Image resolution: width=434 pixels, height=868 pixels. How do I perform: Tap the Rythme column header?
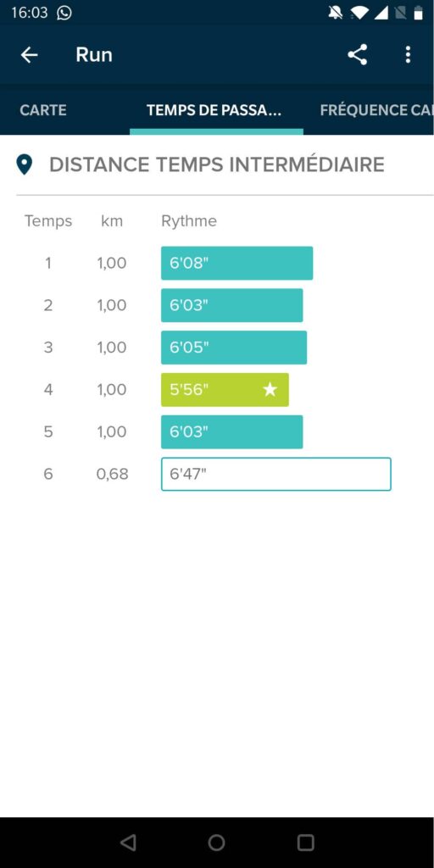[x=189, y=221]
